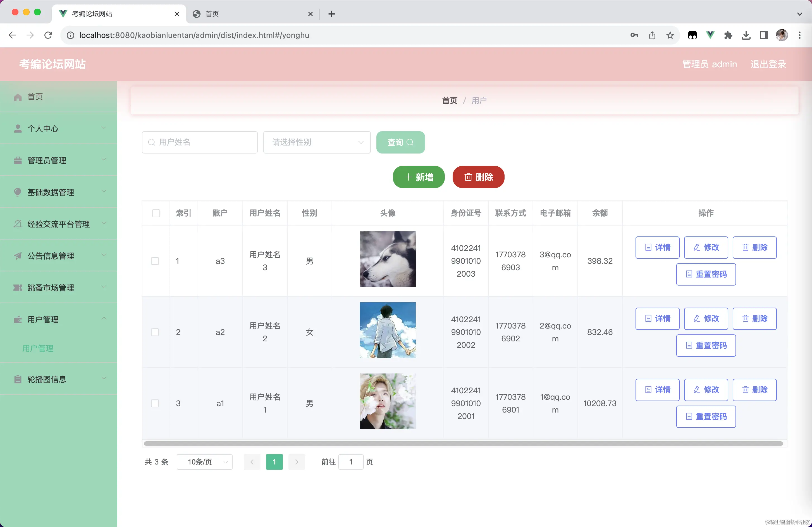Reload the page using the refresh icon
Viewport: 812px width, 527px height.
pos(48,35)
